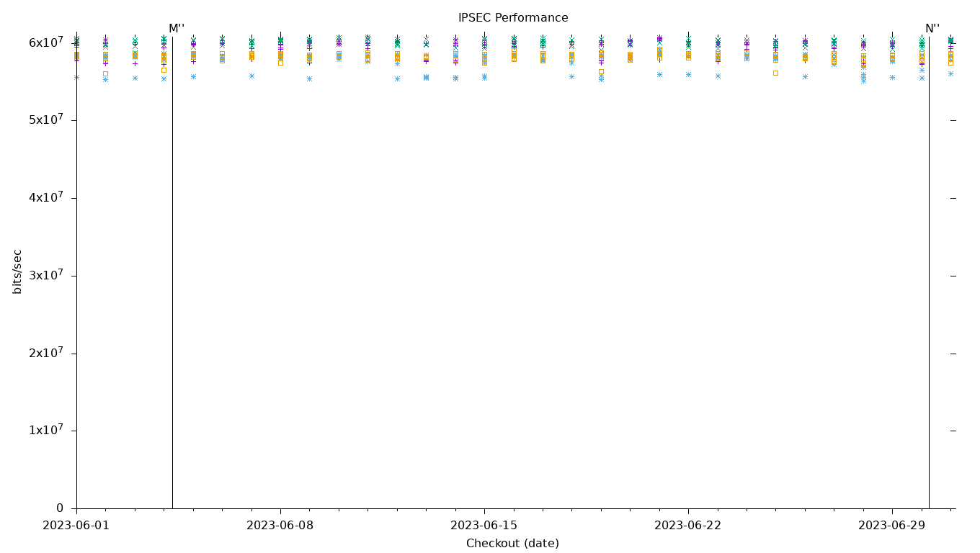Click the 5x10^7 y-axis value
Viewport: 980px width, 553px height.
(46, 119)
